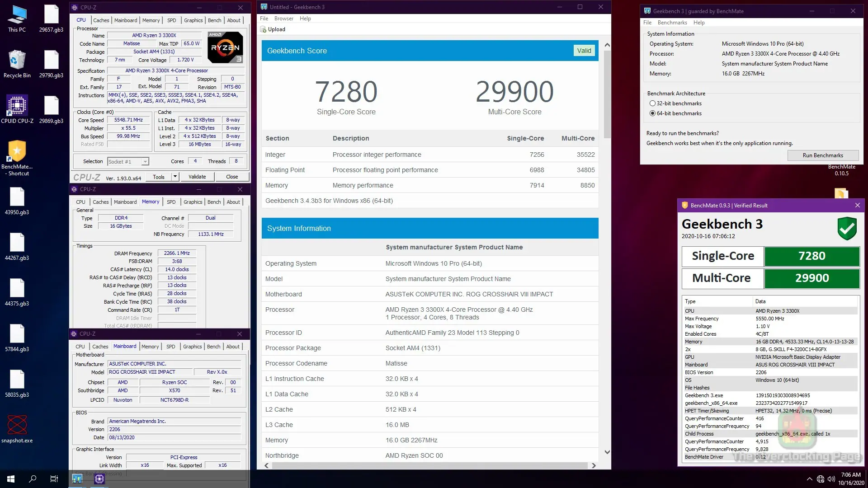
Task: Open Graphics tab in the memory CPU-Z window
Action: point(193,202)
